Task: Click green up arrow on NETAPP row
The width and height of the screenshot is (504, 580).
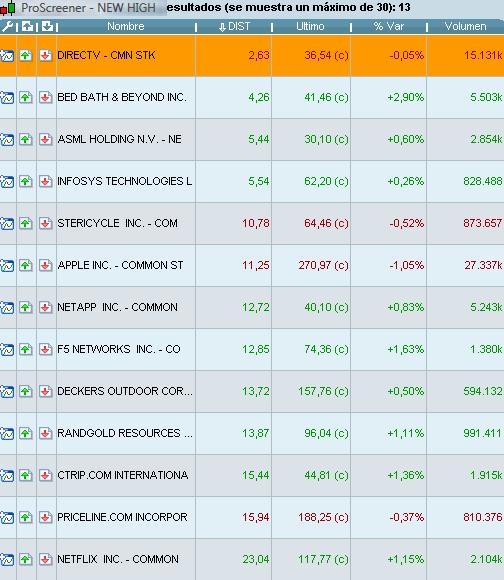Action: tap(26, 307)
